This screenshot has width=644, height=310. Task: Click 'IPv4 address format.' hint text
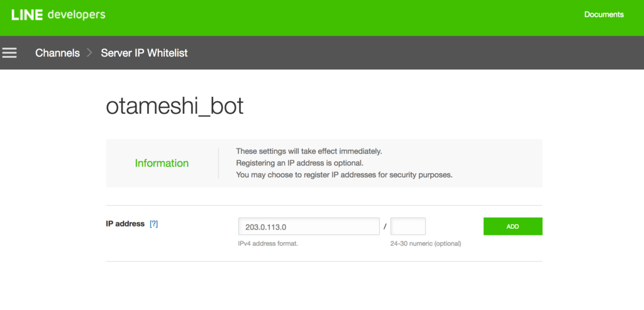[x=268, y=243]
